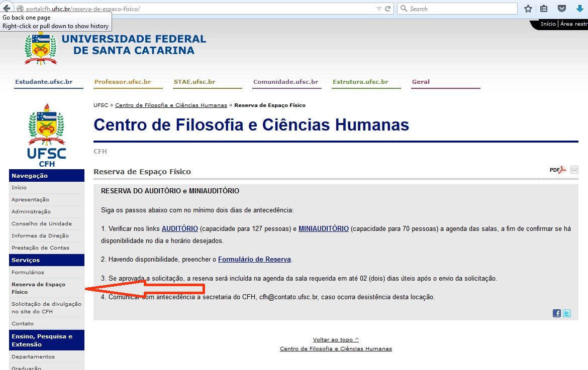Open the downloads arrow icon
The image size is (588, 370).
click(580, 9)
